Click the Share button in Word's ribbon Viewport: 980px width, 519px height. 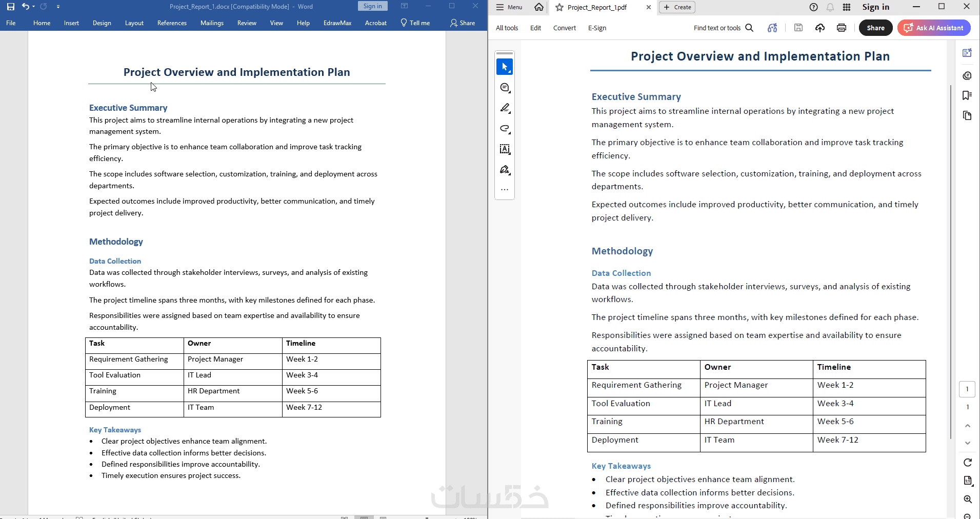(x=463, y=23)
